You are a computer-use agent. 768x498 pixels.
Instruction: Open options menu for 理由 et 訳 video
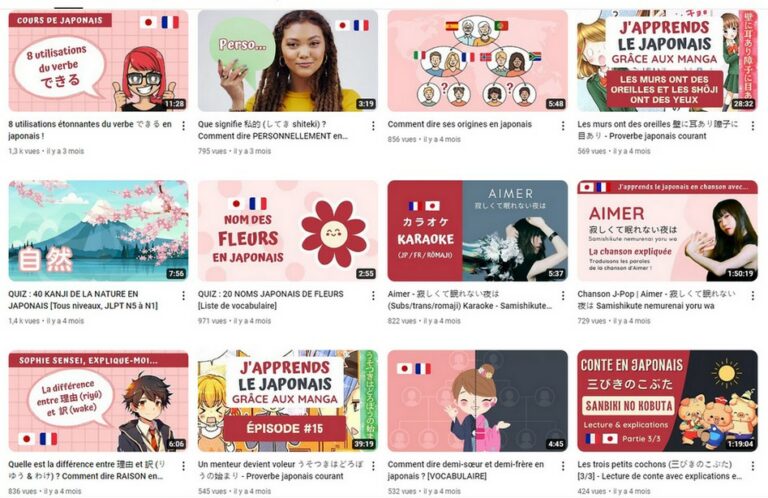[x=183, y=466]
